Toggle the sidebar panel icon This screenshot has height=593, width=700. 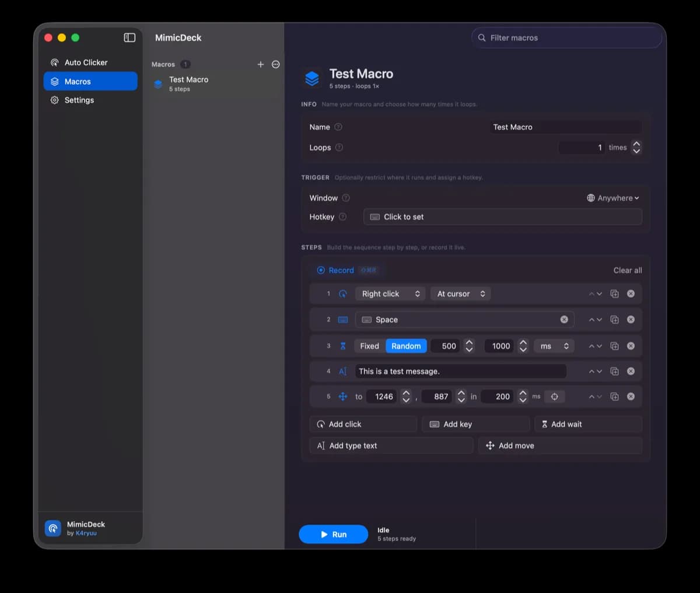[129, 37]
